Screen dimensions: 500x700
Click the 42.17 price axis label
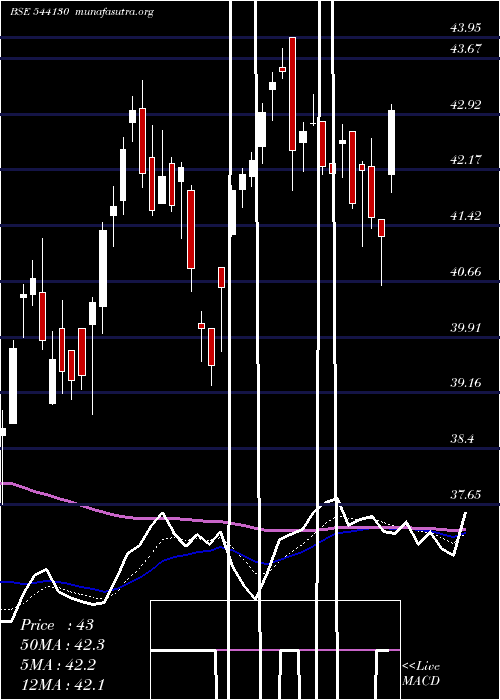click(x=466, y=160)
